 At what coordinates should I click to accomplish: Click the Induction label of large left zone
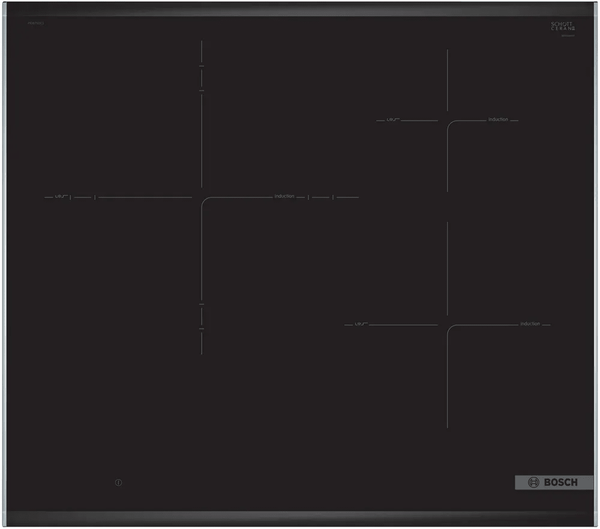(x=284, y=197)
